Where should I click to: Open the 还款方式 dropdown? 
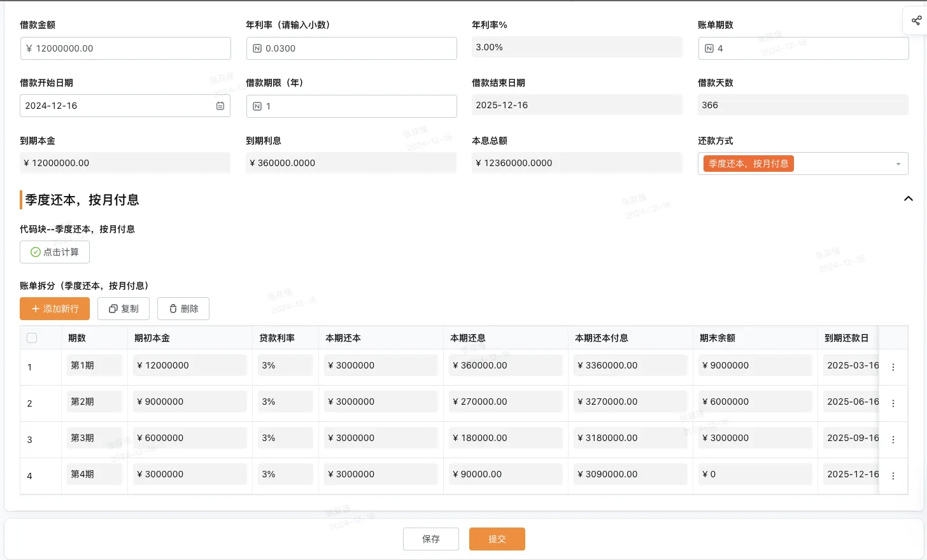tap(898, 164)
